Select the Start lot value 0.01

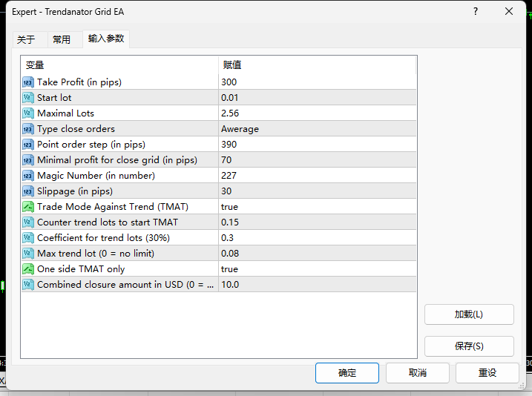click(318, 98)
